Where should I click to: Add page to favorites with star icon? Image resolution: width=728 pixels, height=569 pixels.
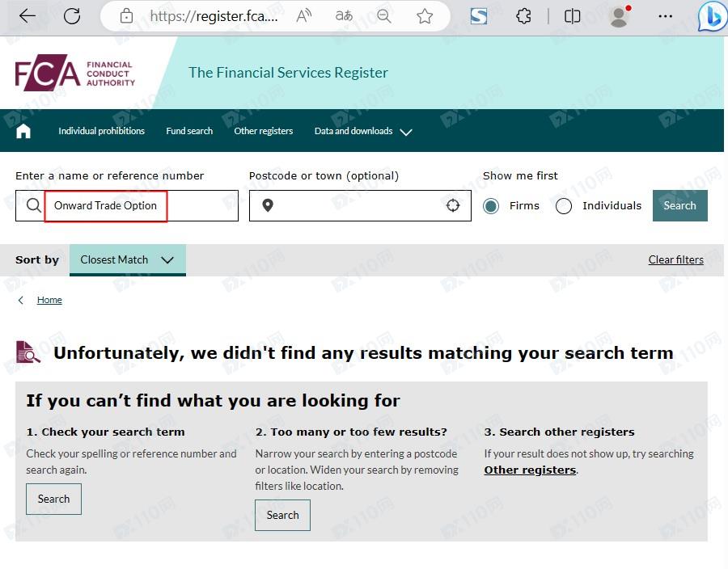425,17
